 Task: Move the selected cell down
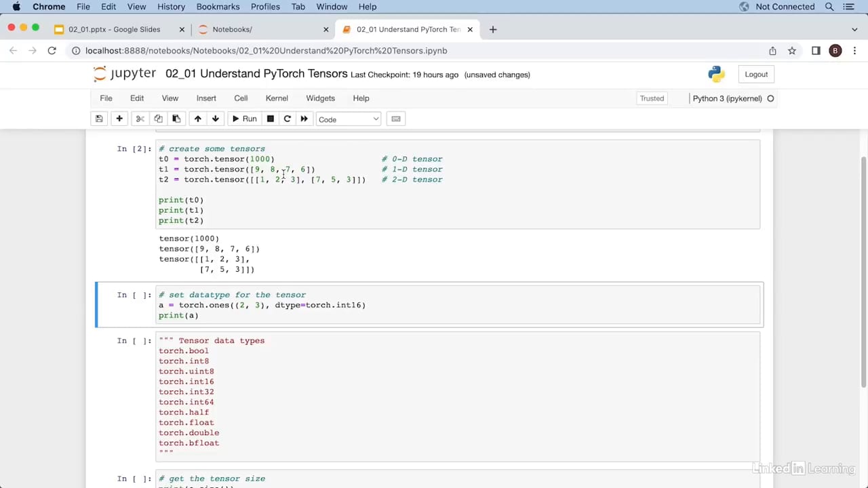tap(216, 119)
